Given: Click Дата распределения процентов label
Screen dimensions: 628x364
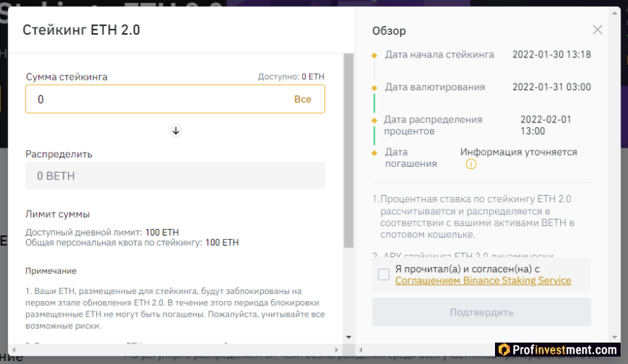Looking at the screenshot, I should coord(433,126).
